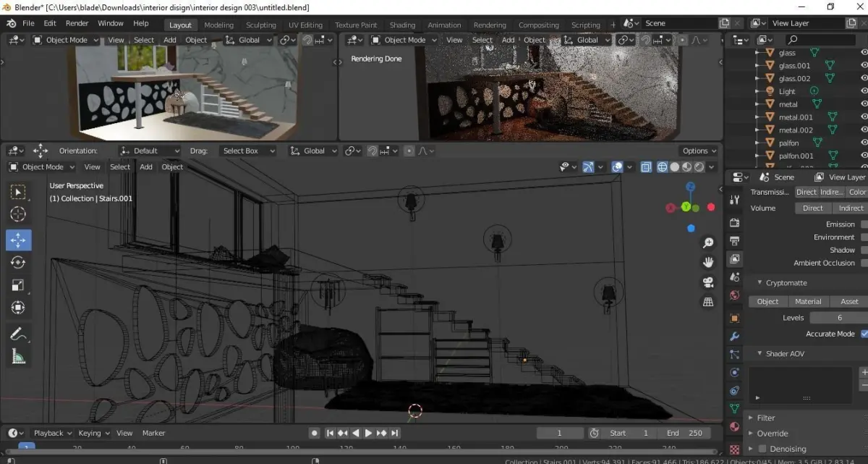Click the Cryptomatte Object button
This screenshot has width=868, height=464.
767,301
